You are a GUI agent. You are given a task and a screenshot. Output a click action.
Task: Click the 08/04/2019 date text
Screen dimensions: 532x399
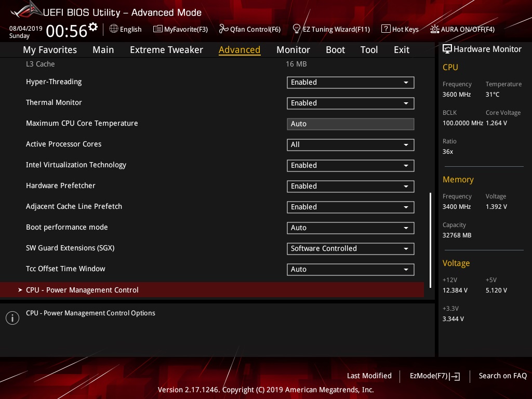26,28
